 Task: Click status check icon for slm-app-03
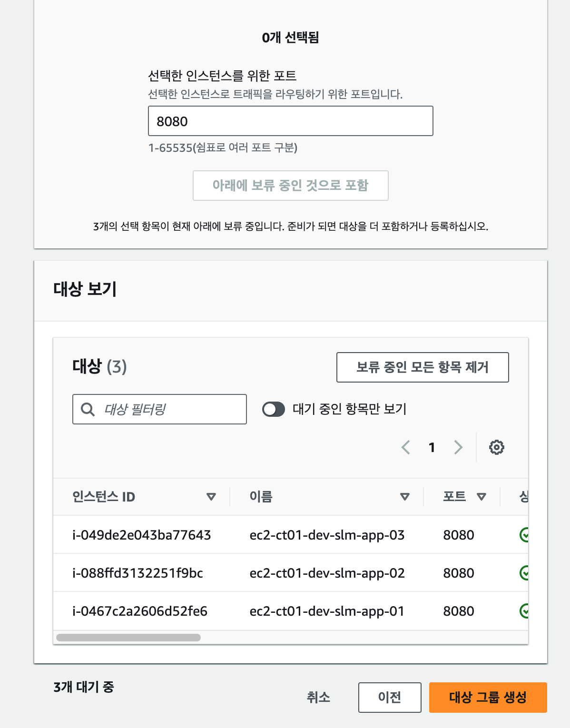(524, 535)
